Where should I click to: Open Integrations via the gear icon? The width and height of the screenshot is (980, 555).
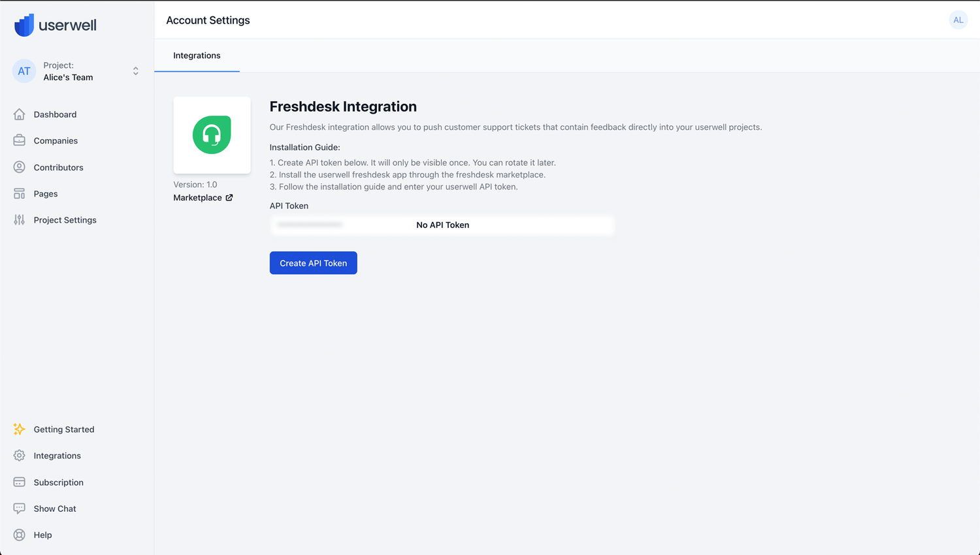[x=18, y=455]
